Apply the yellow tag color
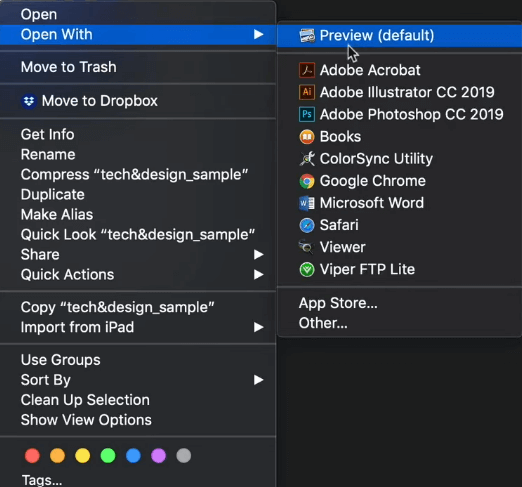Image resolution: width=522 pixels, height=487 pixels. click(83, 456)
